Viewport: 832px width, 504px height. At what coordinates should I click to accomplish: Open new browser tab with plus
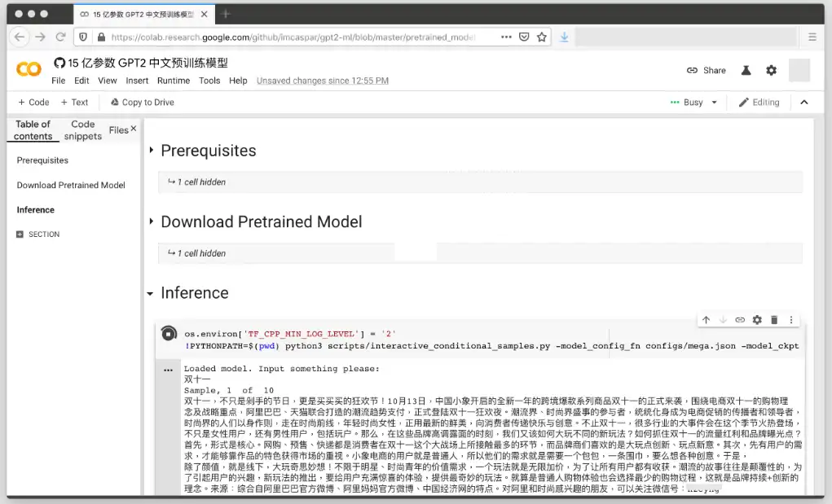click(226, 15)
